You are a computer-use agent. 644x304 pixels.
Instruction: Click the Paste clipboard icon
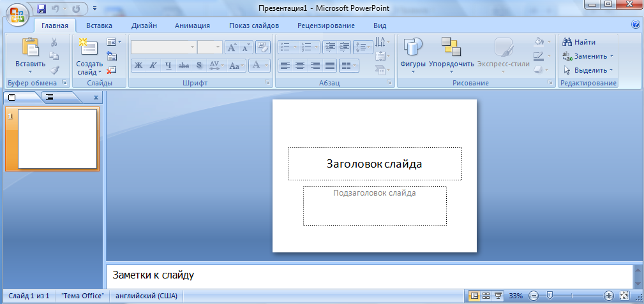(x=31, y=47)
